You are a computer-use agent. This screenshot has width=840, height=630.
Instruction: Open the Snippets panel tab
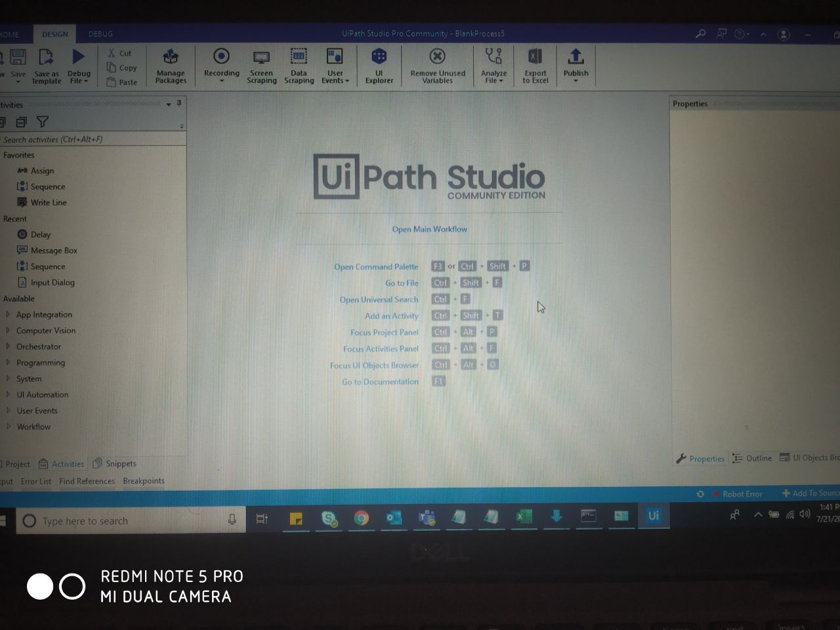[114, 463]
